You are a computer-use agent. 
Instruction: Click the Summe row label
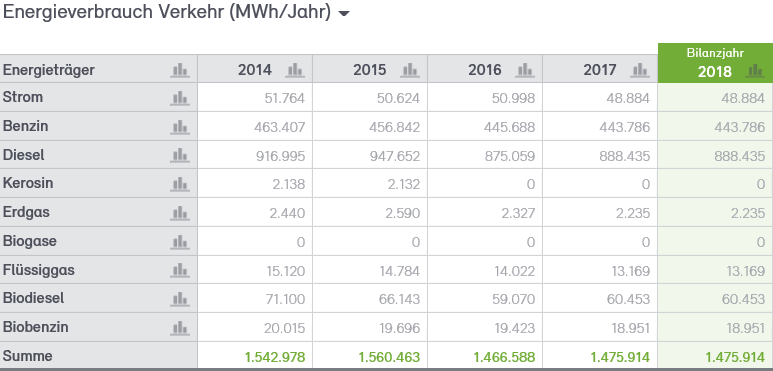(28, 356)
